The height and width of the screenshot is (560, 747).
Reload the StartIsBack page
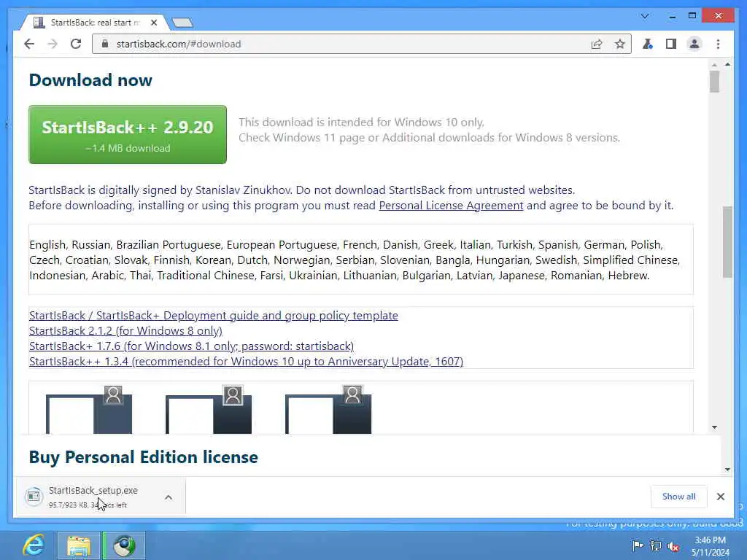point(76,44)
